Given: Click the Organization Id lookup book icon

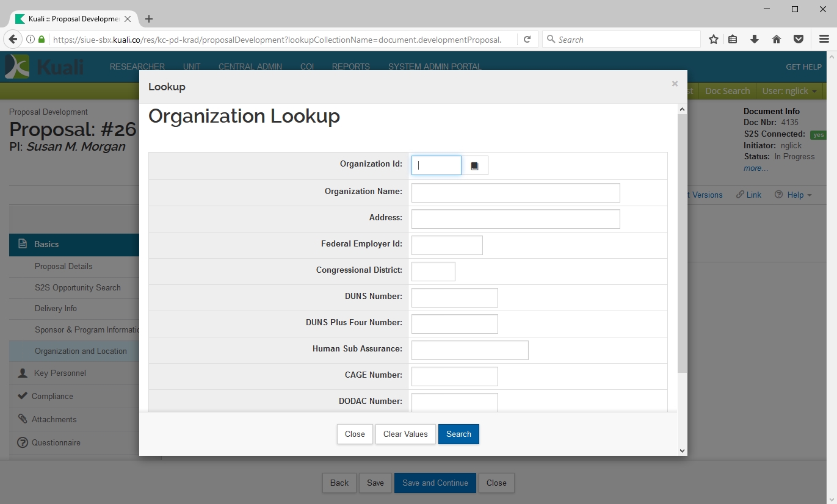Looking at the screenshot, I should (475, 166).
